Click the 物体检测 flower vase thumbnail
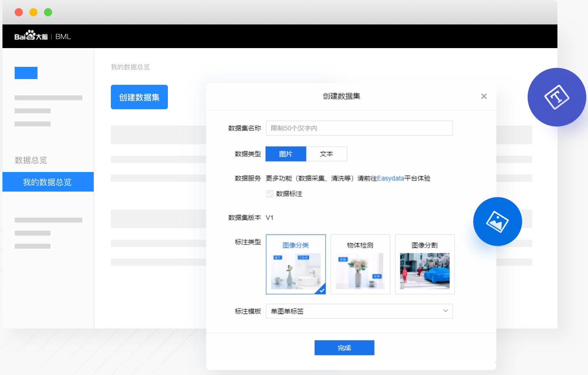 point(360,271)
